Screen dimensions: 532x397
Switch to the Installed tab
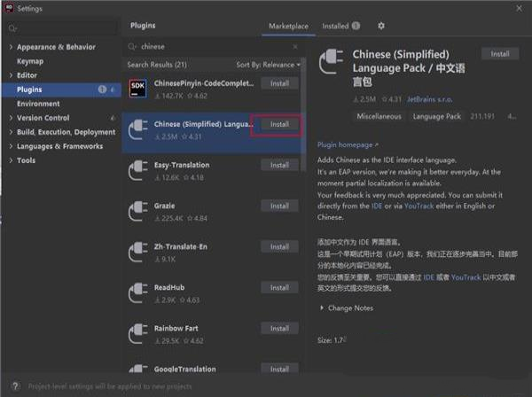coord(340,27)
